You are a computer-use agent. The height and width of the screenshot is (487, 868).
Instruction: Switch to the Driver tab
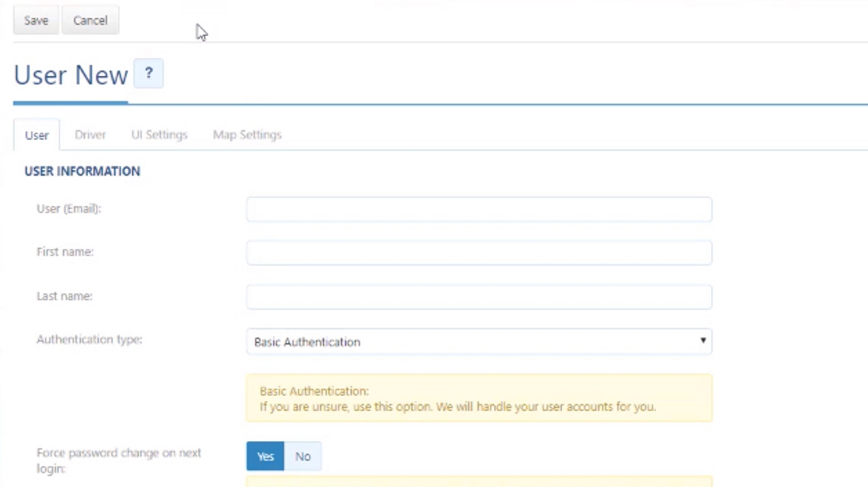(x=90, y=135)
